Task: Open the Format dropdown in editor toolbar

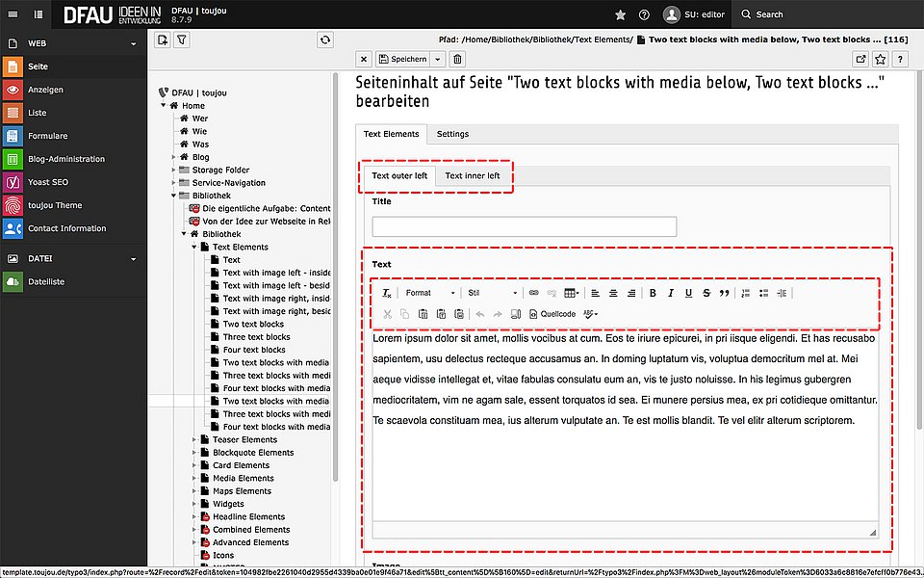Action: click(x=430, y=293)
